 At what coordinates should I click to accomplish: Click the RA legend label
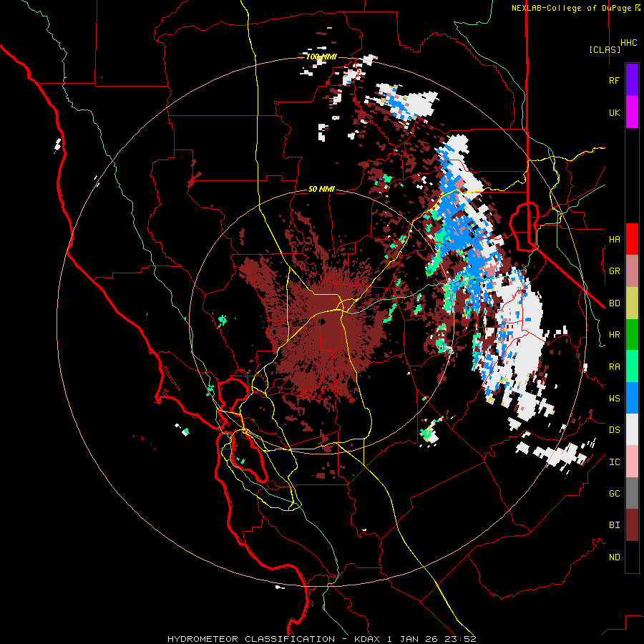click(x=614, y=366)
